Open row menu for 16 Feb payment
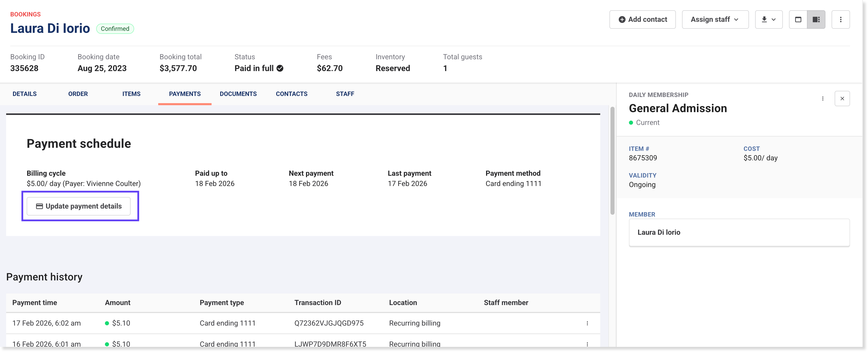 [587, 344]
